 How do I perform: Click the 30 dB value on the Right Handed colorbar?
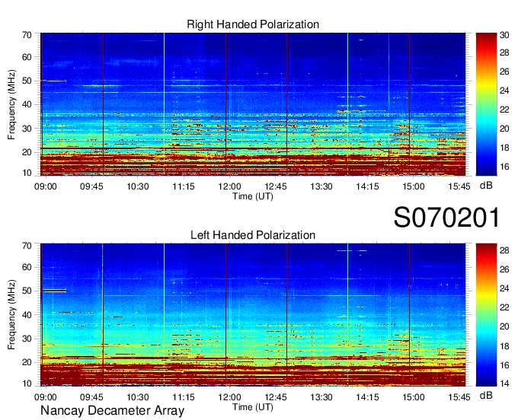(x=504, y=35)
